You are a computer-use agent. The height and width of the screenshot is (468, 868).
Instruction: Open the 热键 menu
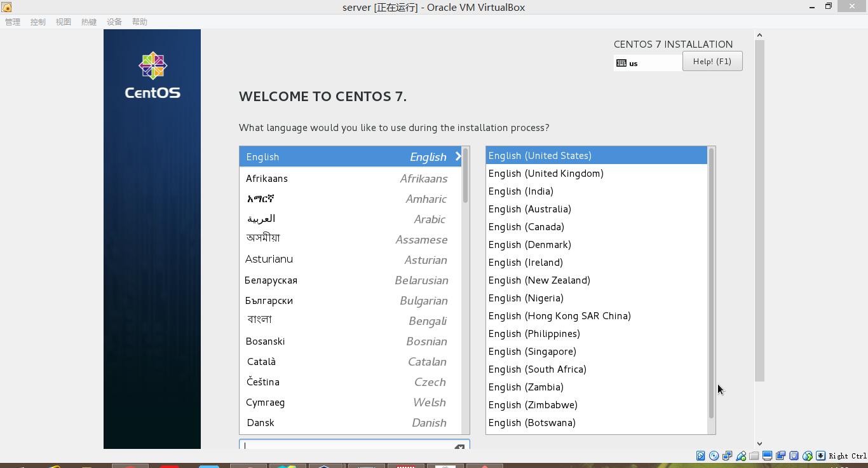click(x=89, y=22)
